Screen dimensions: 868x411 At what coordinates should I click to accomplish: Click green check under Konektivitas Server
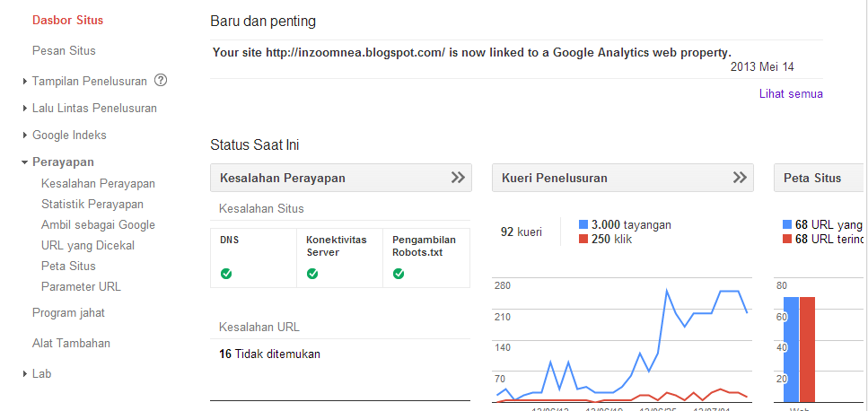pos(312,273)
